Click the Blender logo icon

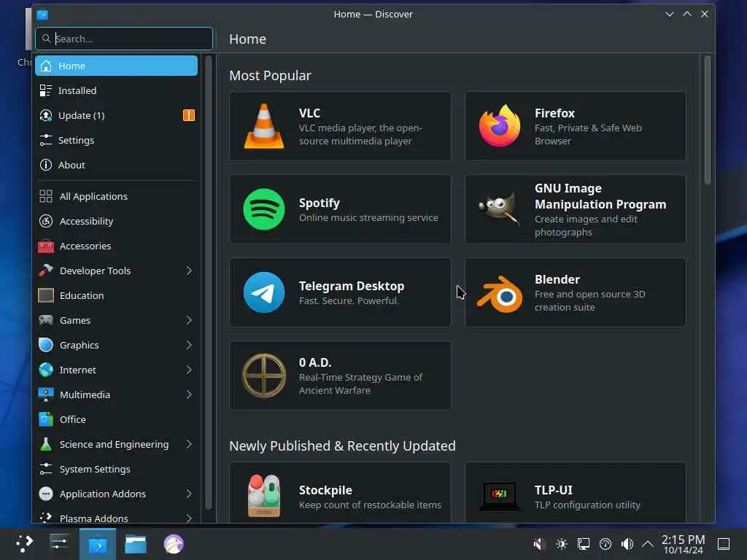499,295
